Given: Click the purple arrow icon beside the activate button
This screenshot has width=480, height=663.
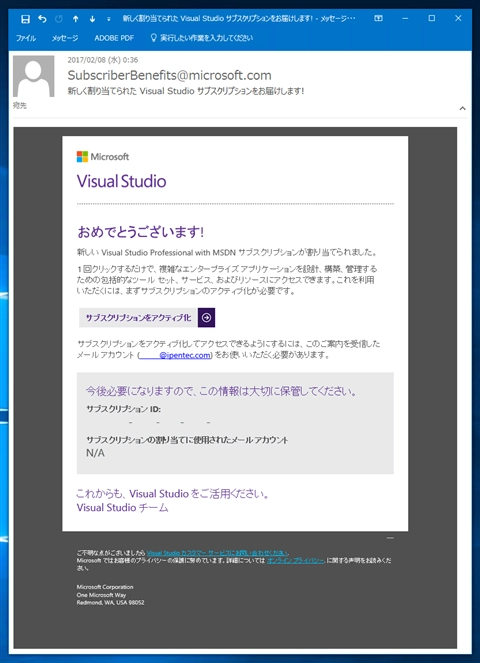Looking at the screenshot, I should coord(206,318).
